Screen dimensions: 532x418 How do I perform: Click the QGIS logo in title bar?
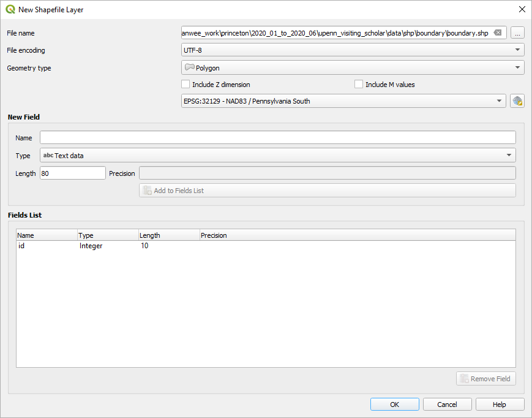(10, 9)
